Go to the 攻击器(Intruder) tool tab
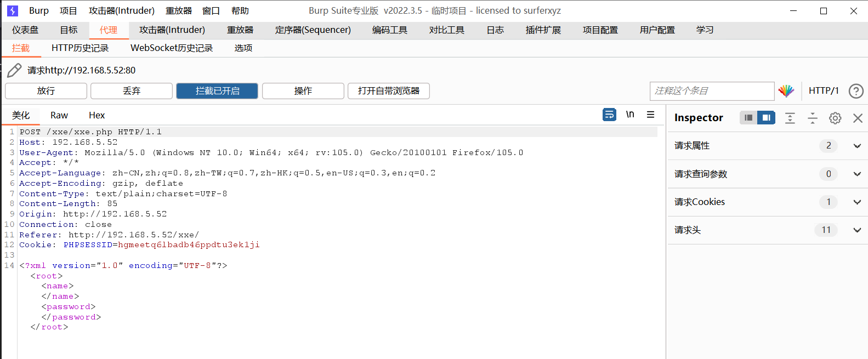This screenshot has height=359, width=868. point(172,30)
